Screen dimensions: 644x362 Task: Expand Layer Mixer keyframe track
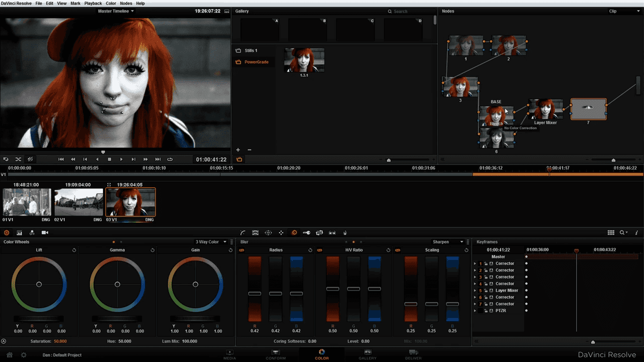pyautogui.click(x=475, y=291)
